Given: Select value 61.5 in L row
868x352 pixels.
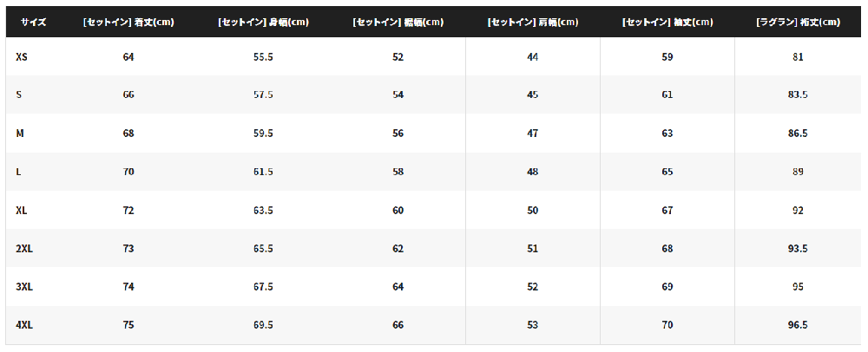Looking at the screenshot, I should (x=263, y=172).
